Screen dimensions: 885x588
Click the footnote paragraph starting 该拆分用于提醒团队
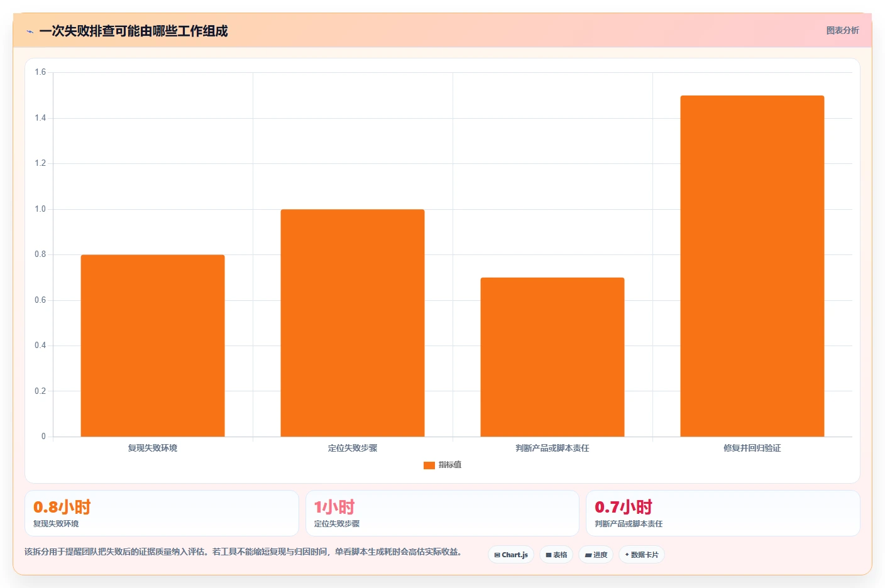245,552
